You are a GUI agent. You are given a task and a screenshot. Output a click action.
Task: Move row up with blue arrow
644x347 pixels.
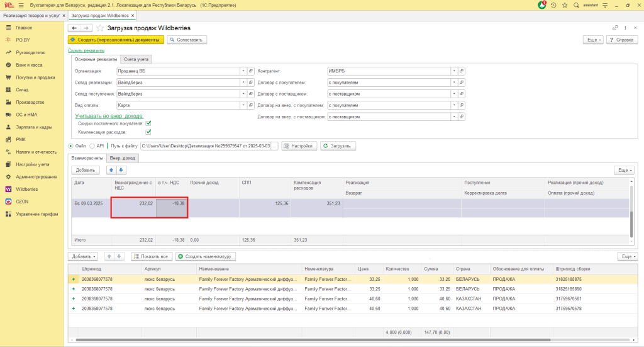click(x=112, y=170)
